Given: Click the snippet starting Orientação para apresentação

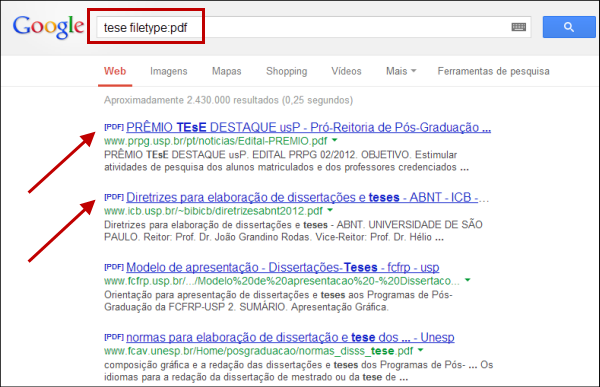Looking at the screenshot, I should coord(278,301).
